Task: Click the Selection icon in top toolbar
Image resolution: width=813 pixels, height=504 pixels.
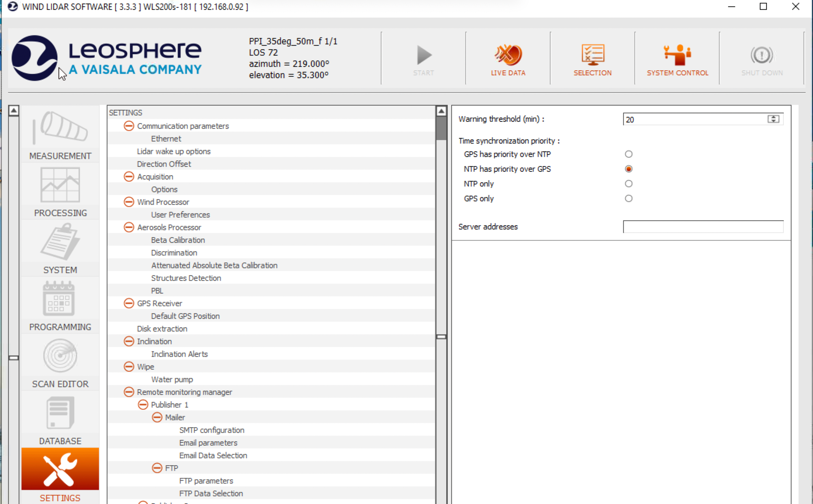Action: [592, 59]
